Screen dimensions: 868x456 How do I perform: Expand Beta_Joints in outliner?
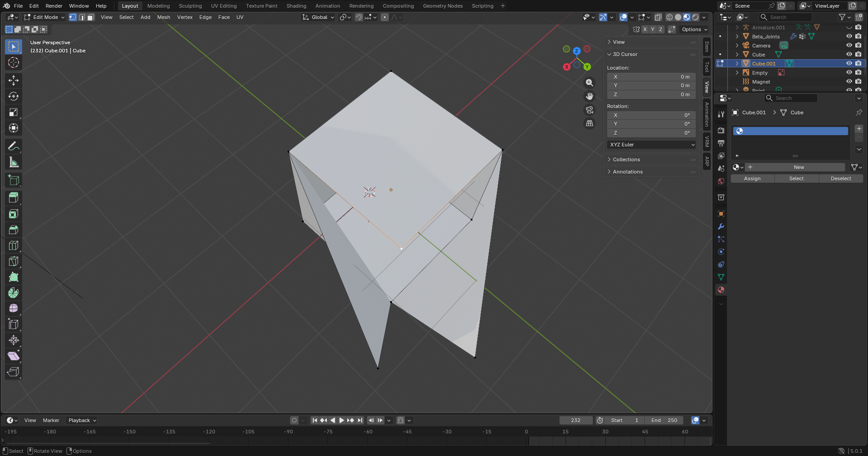point(737,37)
